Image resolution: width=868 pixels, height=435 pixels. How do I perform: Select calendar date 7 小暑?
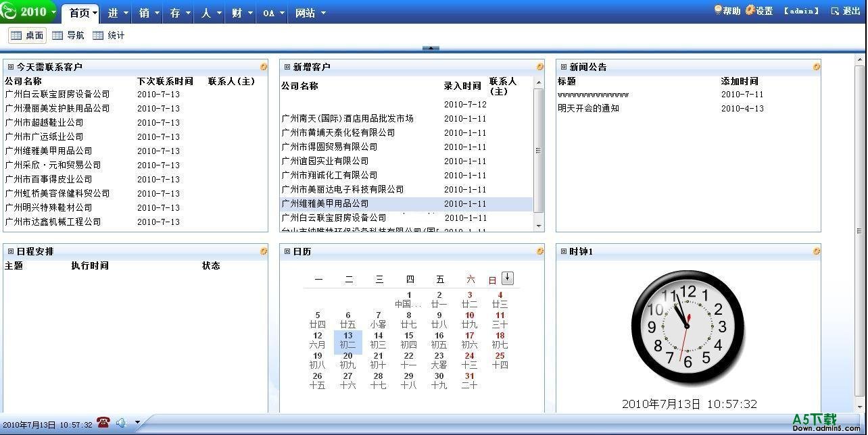click(x=378, y=320)
